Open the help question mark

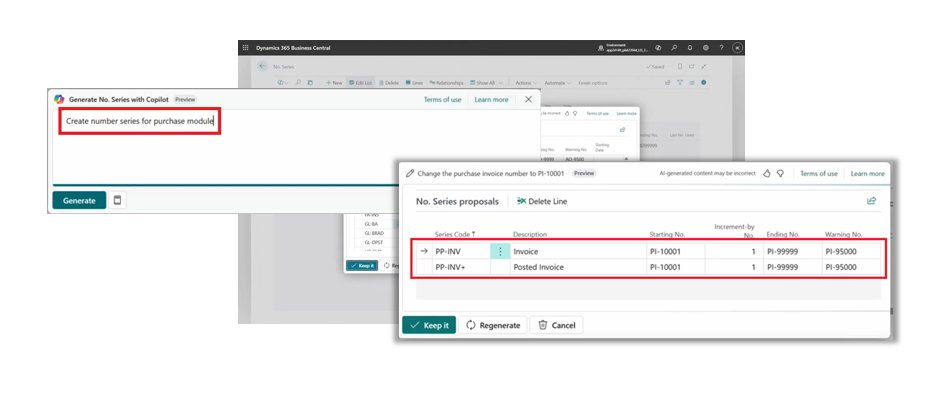[x=721, y=48]
